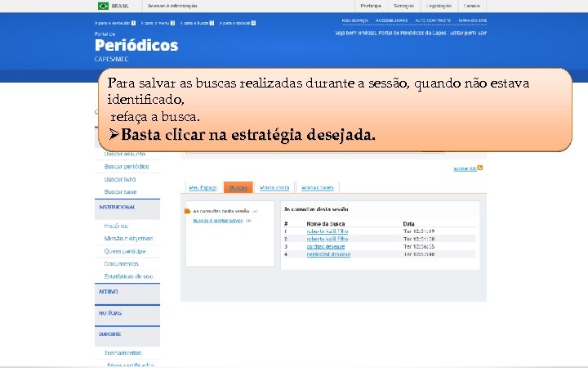Image resolution: width=588 pixels, height=368 pixels.
Task: Open Treinamentos sidebar link
Action: (122, 353)
